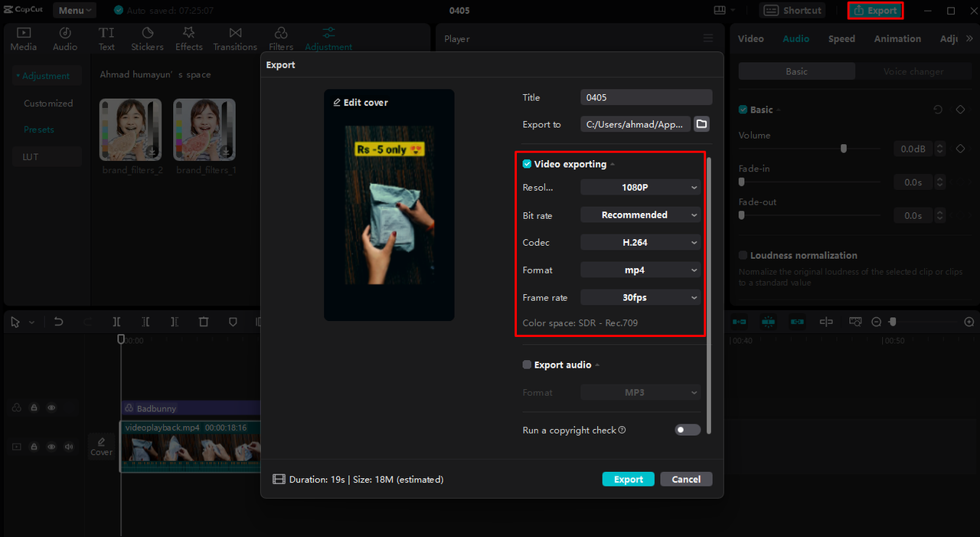Screen dimensions: 980x537
Task: Click the Undo arrow in the timeline toolbar
Action: [58, 323]
